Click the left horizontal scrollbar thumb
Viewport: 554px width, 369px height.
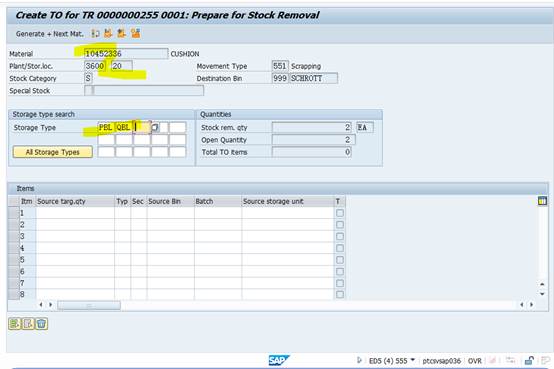pos(89,305)
